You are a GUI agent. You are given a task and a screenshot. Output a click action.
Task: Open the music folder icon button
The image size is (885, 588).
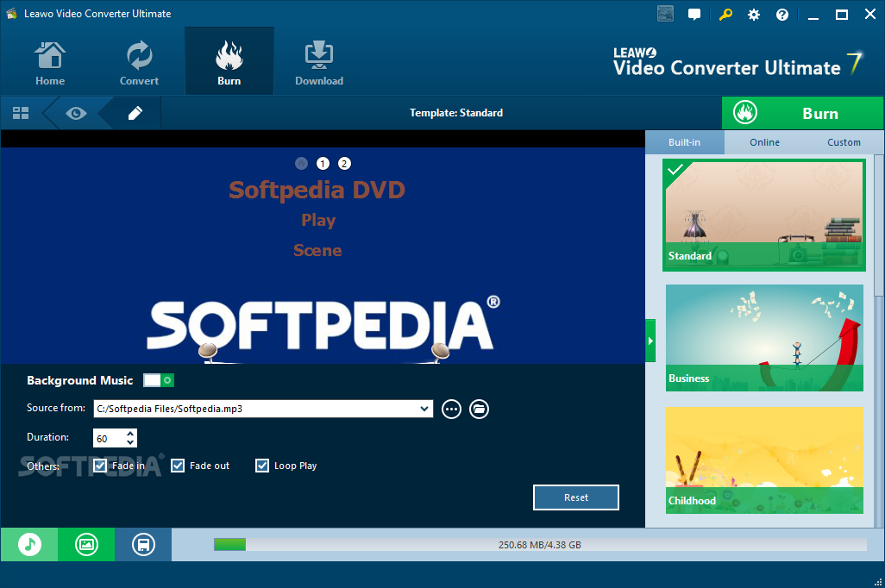tap(480, 410)
